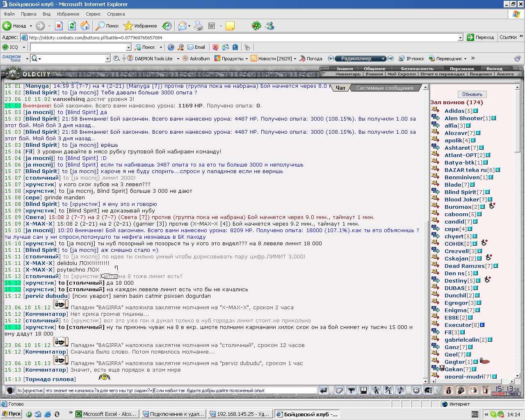Click private message icon beside Blind Spirit
The width and height of the screenshot is (525, 420).
[x=436, y=192]
